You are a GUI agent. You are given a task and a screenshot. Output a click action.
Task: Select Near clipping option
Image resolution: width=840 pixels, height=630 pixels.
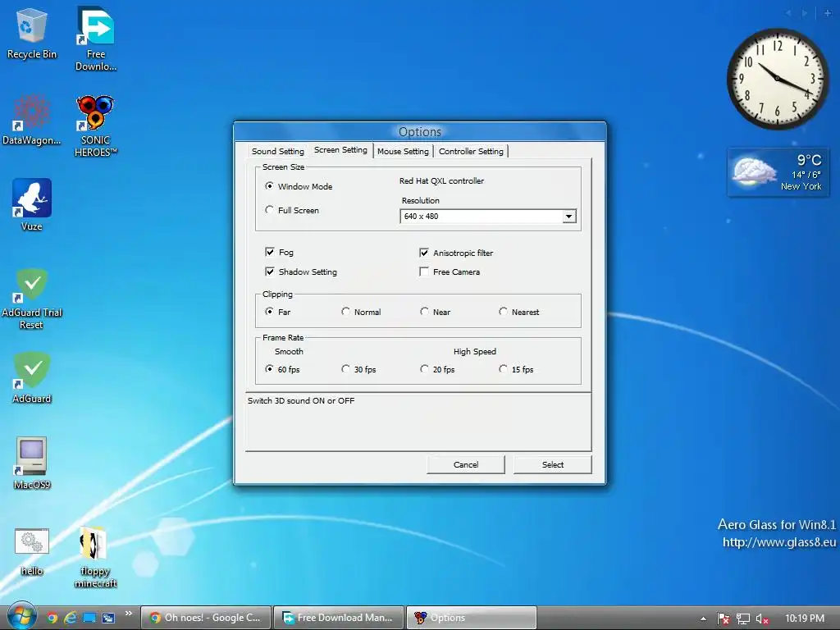[425, 312]
